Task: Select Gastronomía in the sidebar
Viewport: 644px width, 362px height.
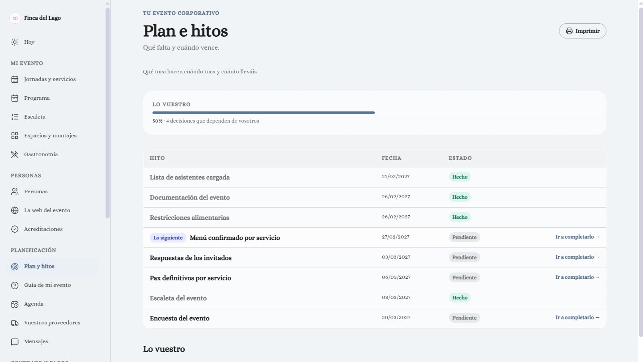Action: [x=53, y=154]
